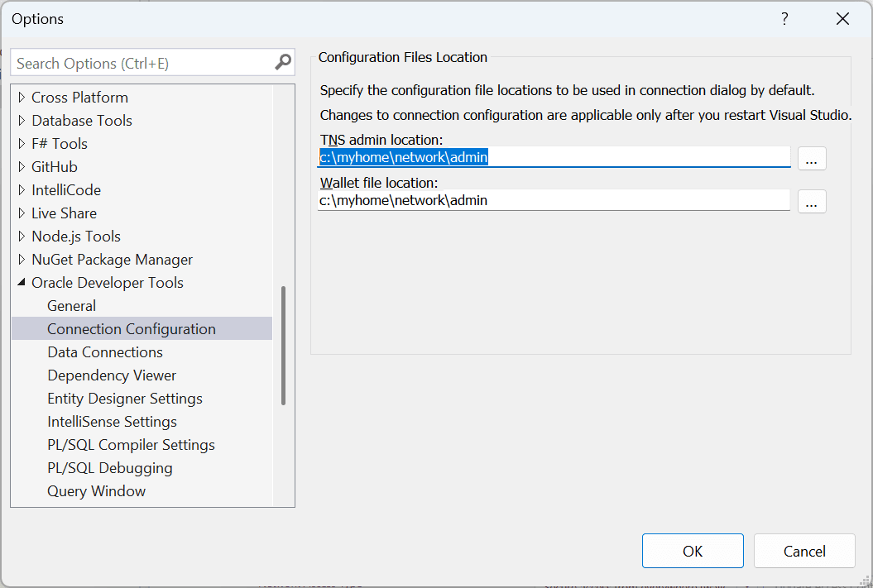
Task: Expand the Database Tools node
Action: [20, 120]
